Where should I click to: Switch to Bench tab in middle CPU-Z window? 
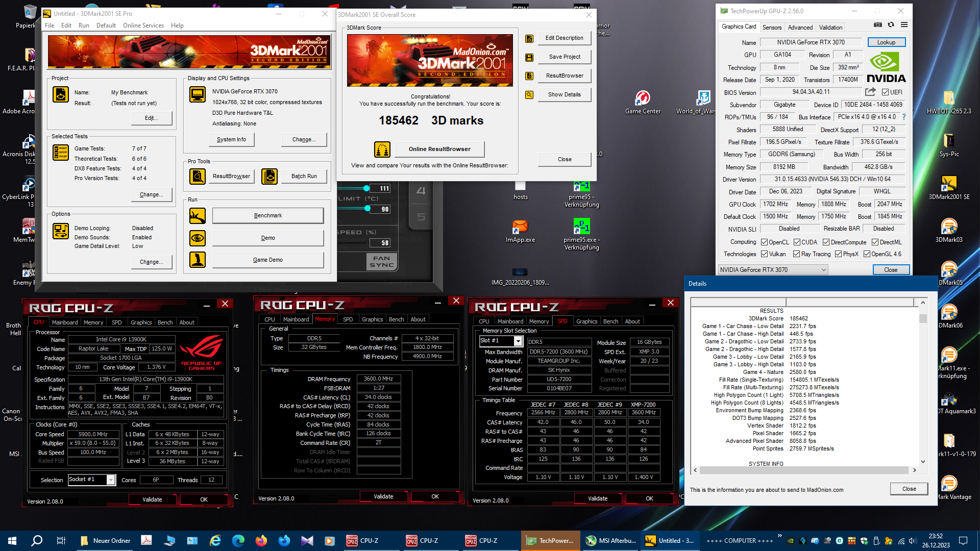pos(396,319)
